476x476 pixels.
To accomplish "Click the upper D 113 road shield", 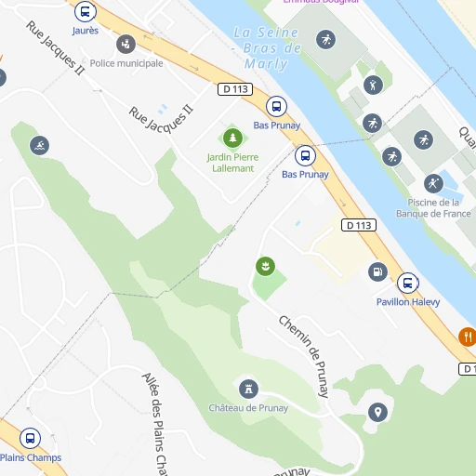I will click(x=235, y=89).
